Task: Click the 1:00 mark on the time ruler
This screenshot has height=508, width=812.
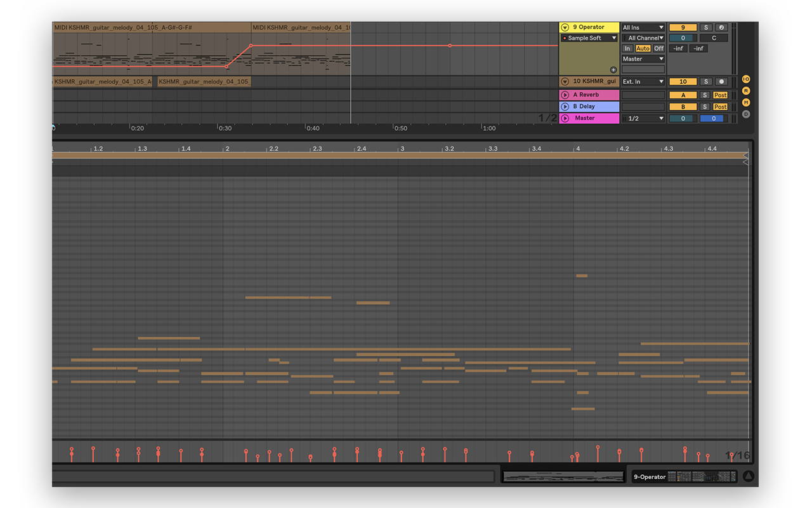Action: pos(488,128)
